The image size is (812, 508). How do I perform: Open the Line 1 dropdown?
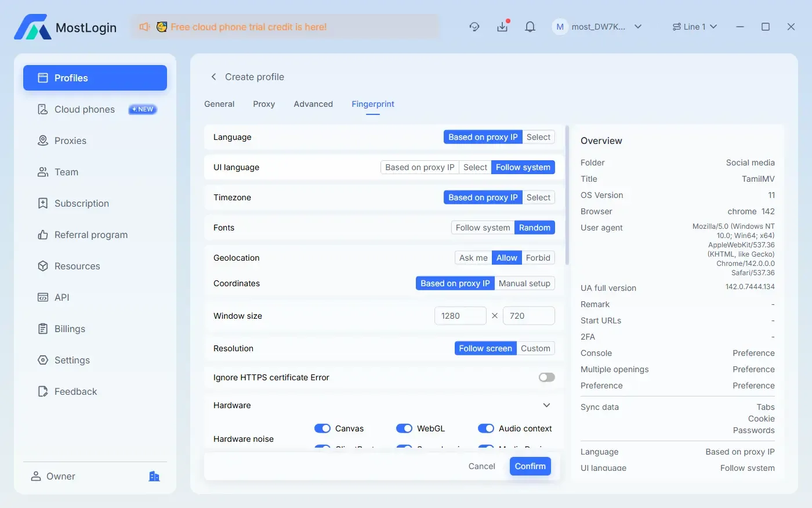click(x=694, y=26)
